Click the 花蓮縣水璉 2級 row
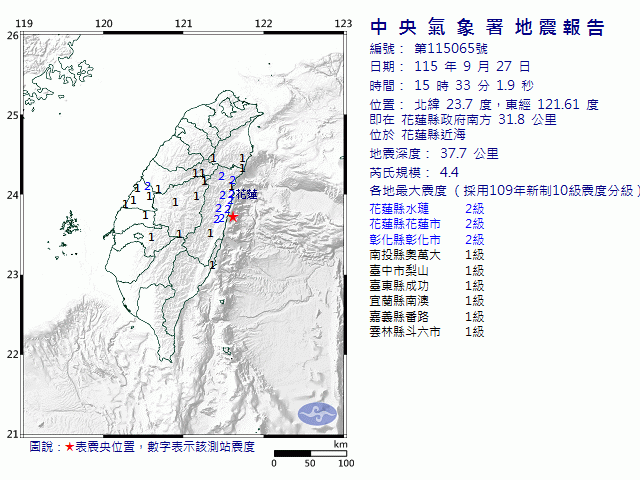Screen dimensions: 640x480 click(x=427, y=209)
